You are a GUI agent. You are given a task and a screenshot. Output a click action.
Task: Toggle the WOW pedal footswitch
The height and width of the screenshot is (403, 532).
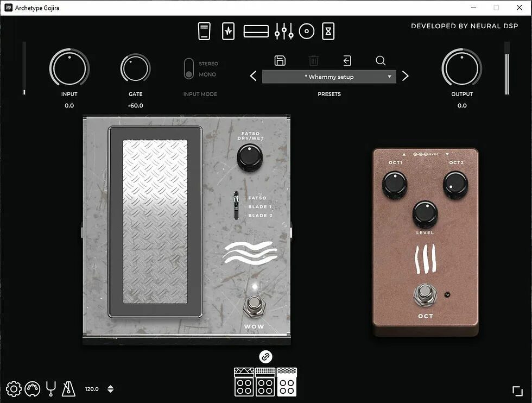coord(254,305)
